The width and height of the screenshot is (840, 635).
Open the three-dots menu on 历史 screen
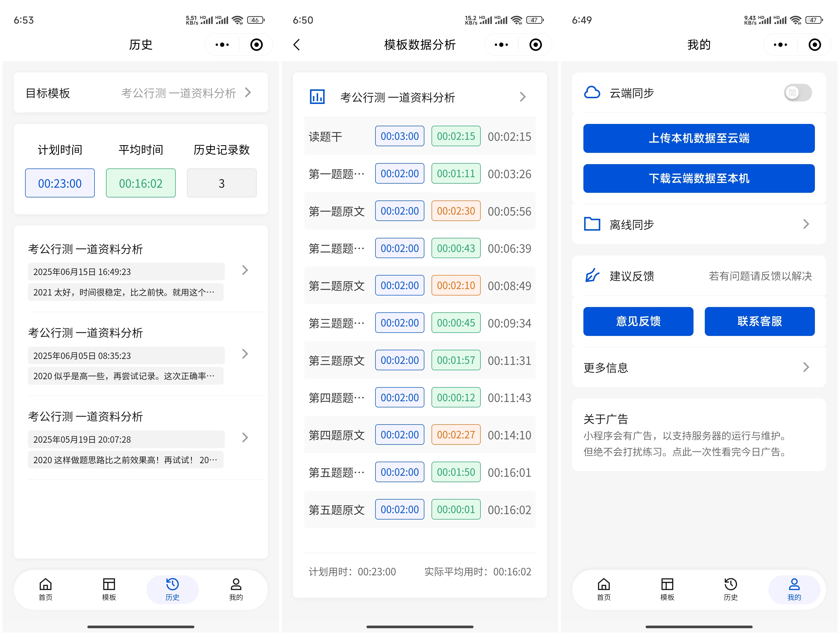pyautogui.click(x=222, y=45)
